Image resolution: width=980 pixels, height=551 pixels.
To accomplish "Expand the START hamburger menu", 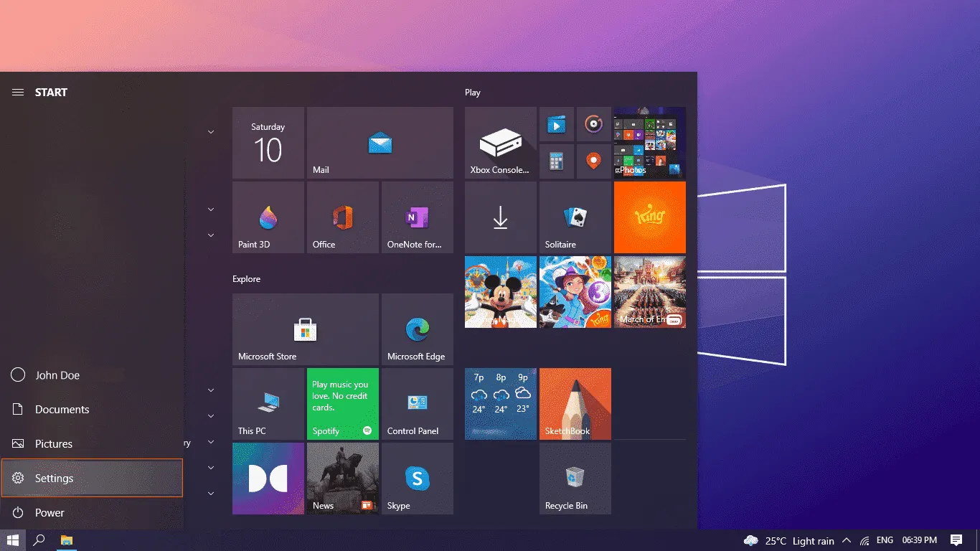I will (18, 93).
